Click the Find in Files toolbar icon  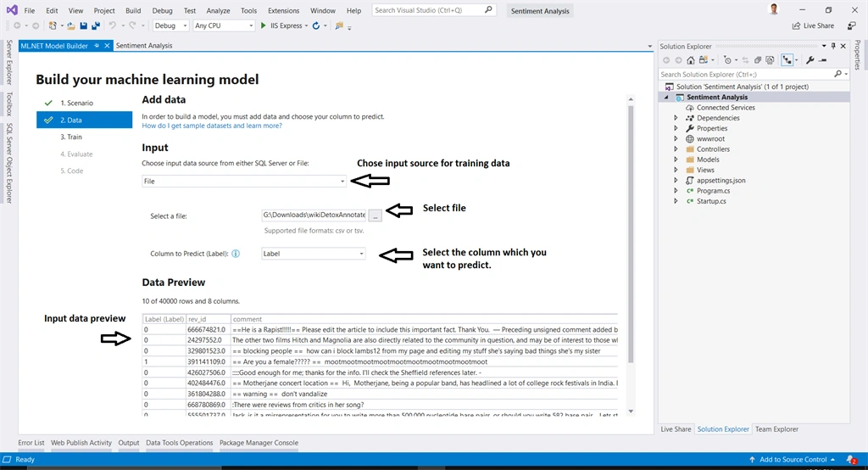[x=339, y=25]
